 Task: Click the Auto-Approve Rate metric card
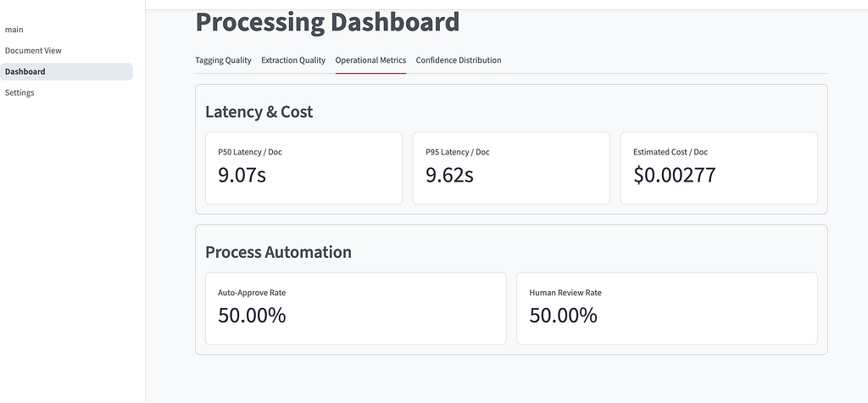[356, 308]
